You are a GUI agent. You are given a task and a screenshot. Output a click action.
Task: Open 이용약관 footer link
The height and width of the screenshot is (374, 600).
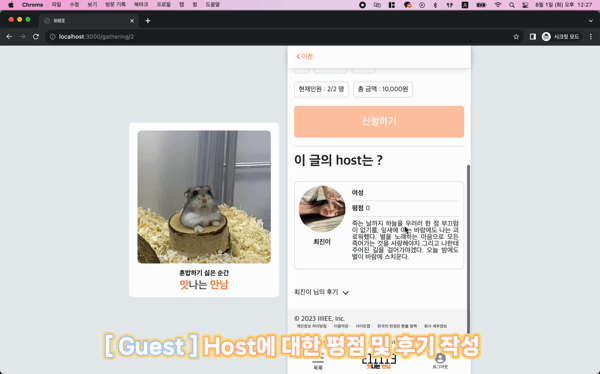[341, 326]
